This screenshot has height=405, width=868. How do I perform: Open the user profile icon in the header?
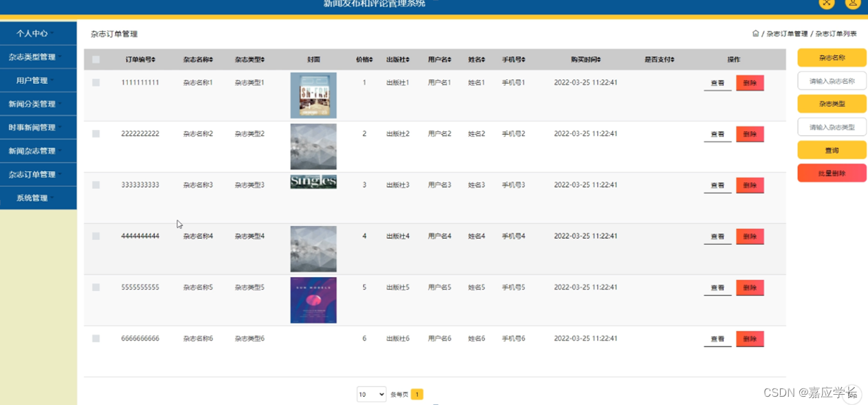pyautogui.click(x=853, y=3)
